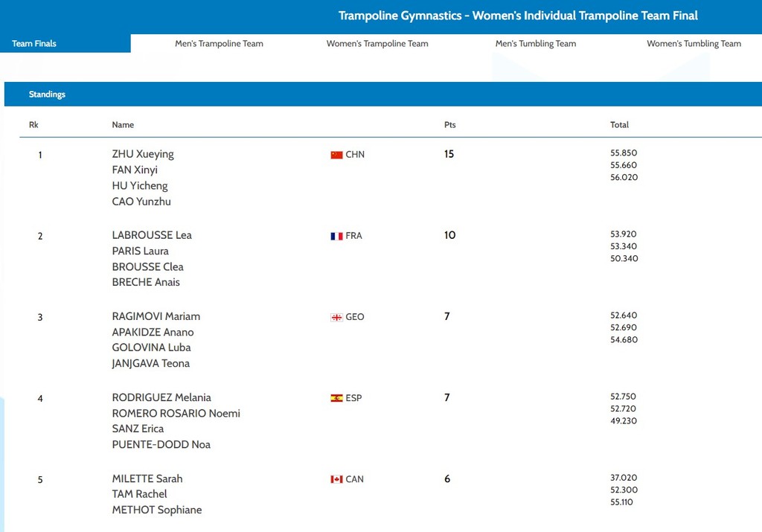Screen dimensions: 762x532
Task: Click the 56.020 total score
Action: [624, 177]
